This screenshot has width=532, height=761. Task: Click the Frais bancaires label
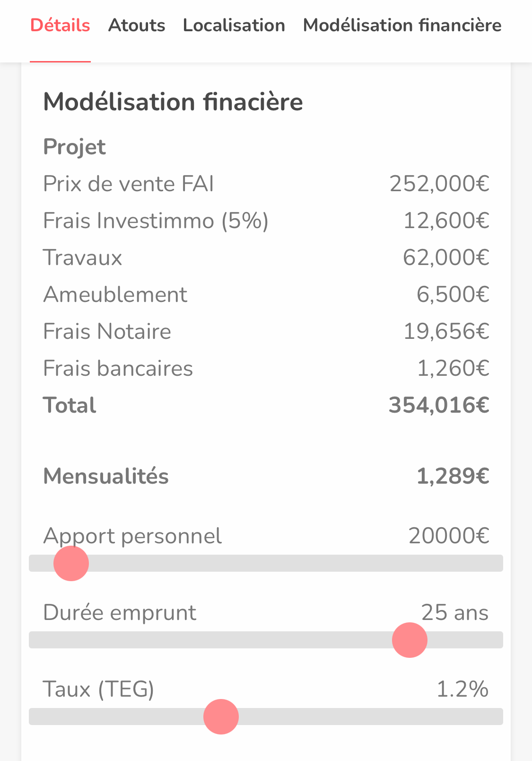tap(118, 368)
